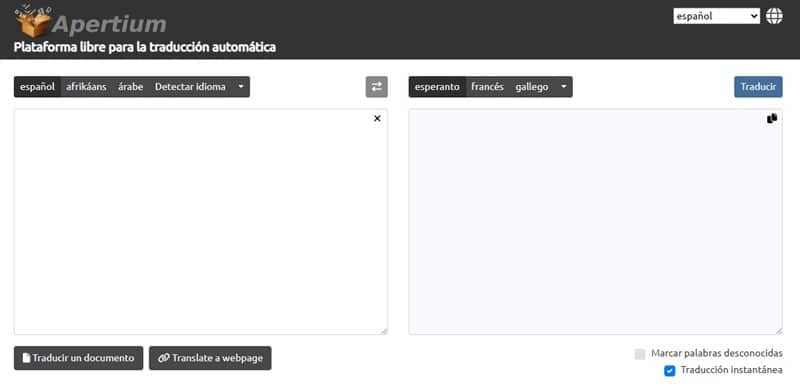The height and width of the screenshot is (391, 800).
Task: Click 'Plataforma libre para la traducción automática' tagline
Action: pos(145,47)
